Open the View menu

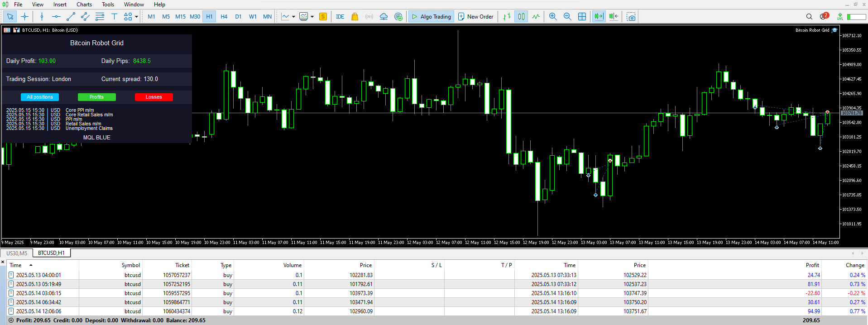[x=38, y=5]
